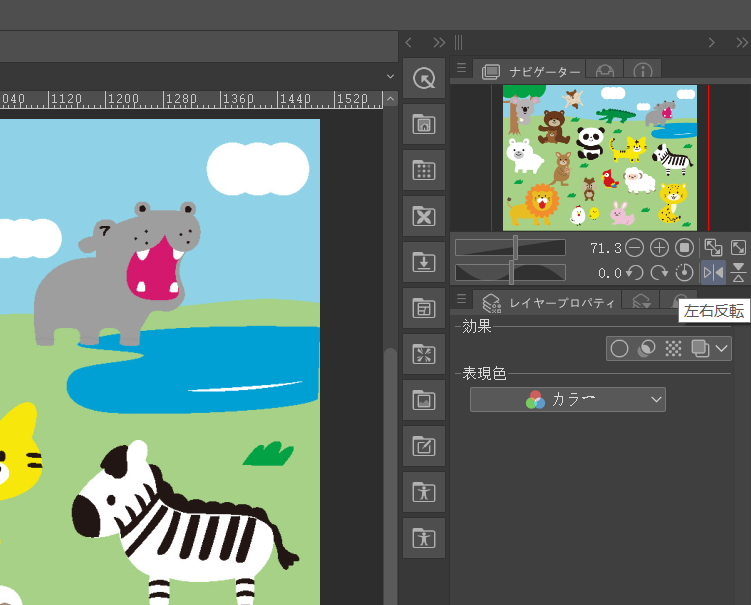Toggle vertical flip button in Navigator
This screenshot has width=751, height=605.
739,273
